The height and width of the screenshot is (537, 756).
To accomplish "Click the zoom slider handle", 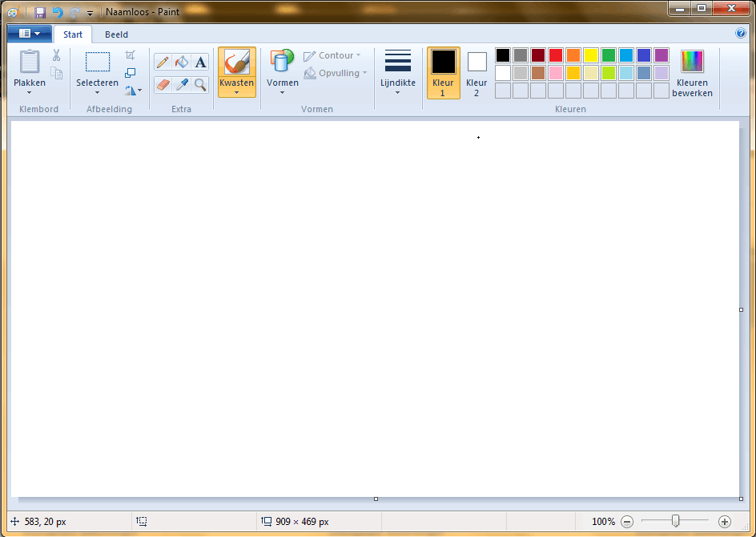I will click(675, 521).
